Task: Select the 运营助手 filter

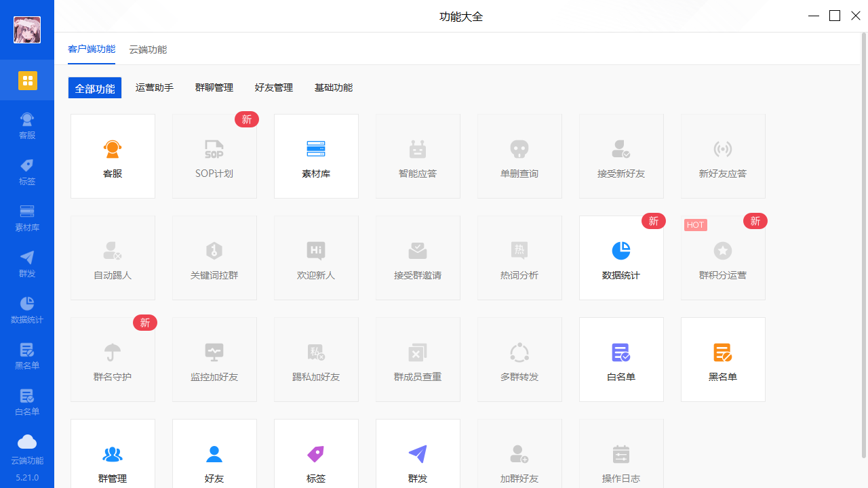Action: [x=155, y=87]
